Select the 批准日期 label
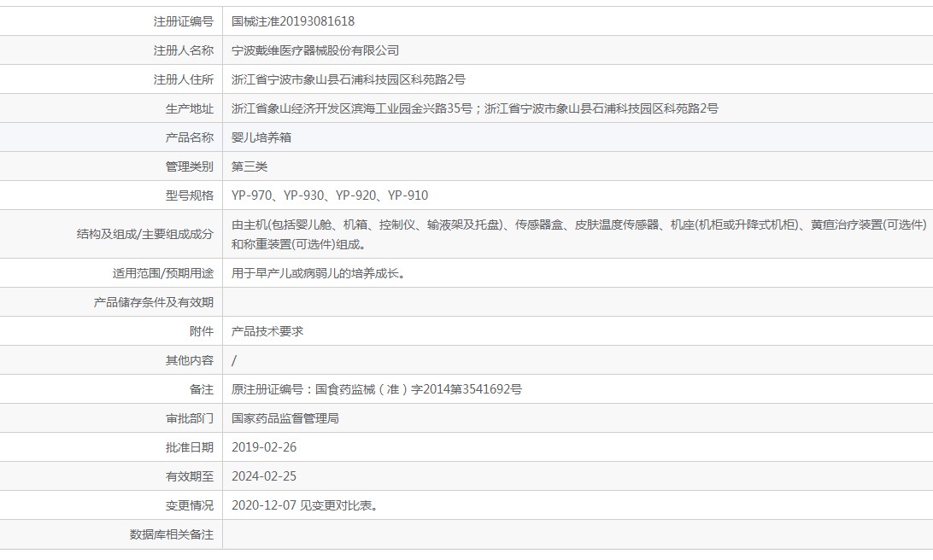This screenshot has height=560, width=933. click(x=189, y=447)
